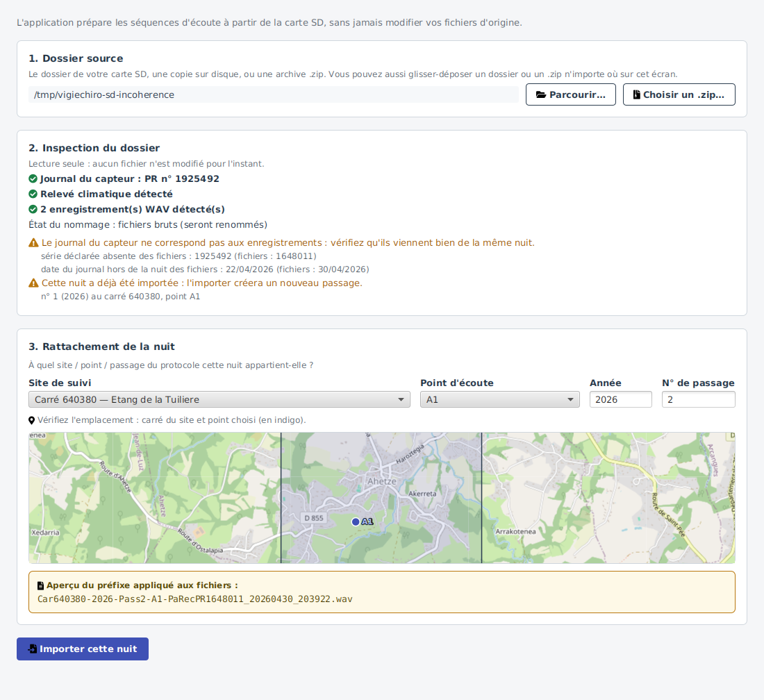Screen dimensions: 764x700
Task: Click 'État du nommage : fichiers bruts' text
Action: 148,224
